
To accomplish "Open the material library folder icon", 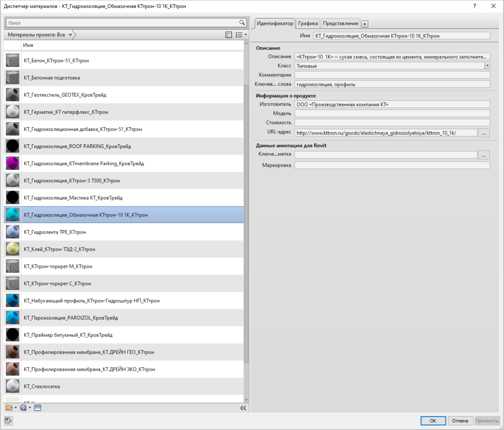I will [9, 408].
